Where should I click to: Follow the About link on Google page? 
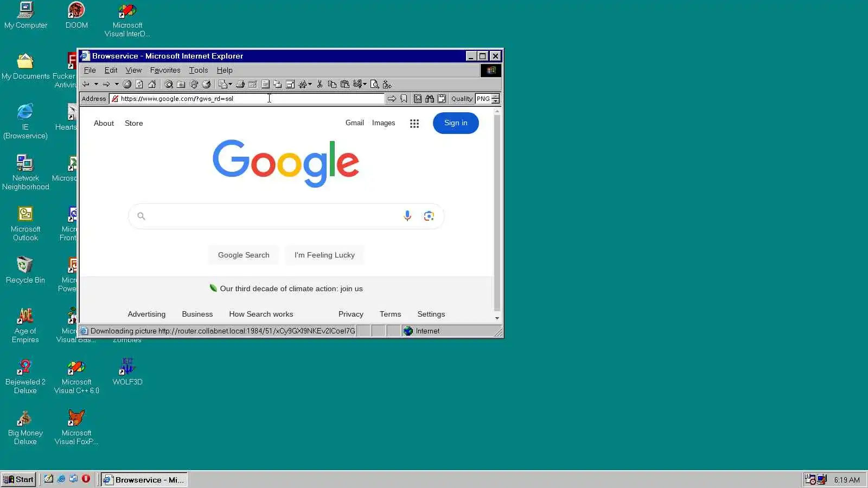click(x=104, y=123)
